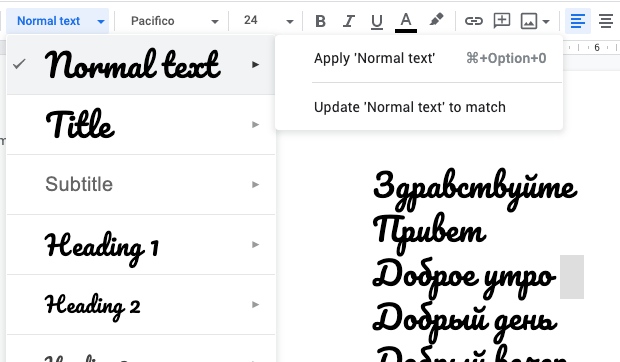Toggle italic formatting
Viewport: 620px width, 362px height.
click(348, 21)
